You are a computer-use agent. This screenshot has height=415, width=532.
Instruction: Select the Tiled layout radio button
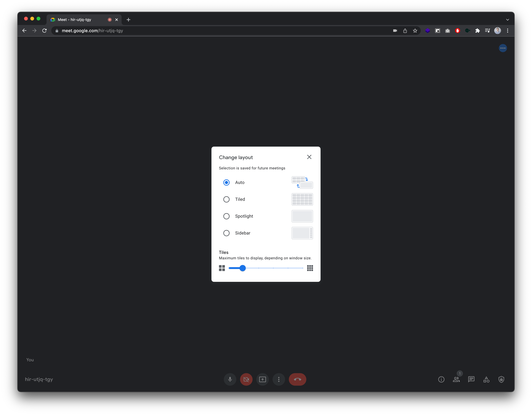pos(226,199)
